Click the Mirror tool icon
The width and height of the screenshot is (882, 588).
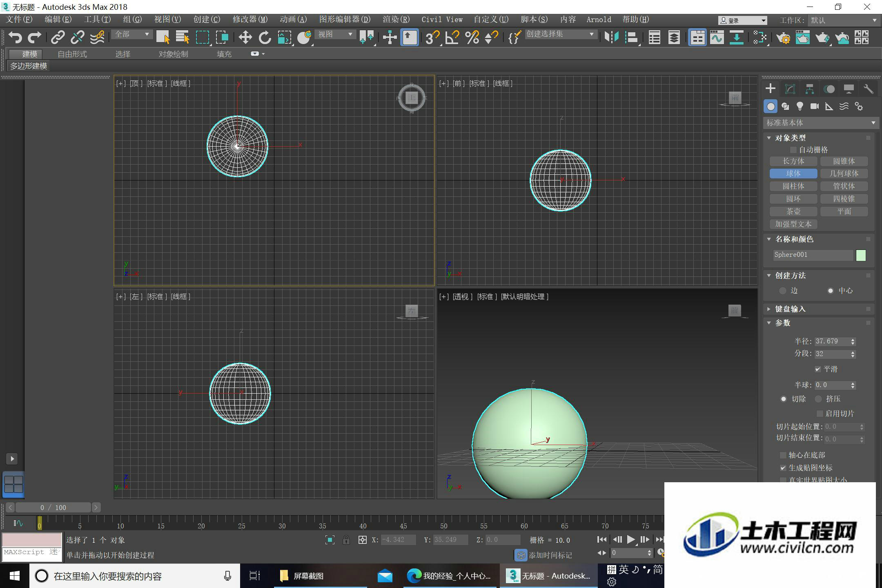click(x=612, y=38)
